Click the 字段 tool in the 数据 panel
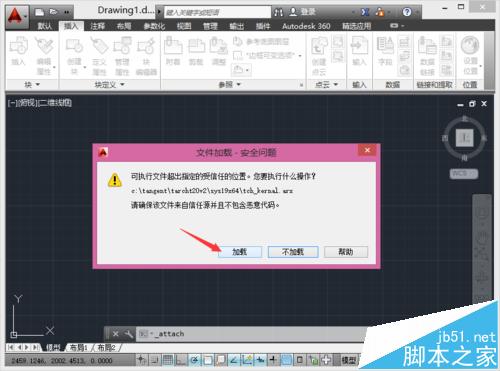Screen dimensions: 500x371 coord(385,51)
